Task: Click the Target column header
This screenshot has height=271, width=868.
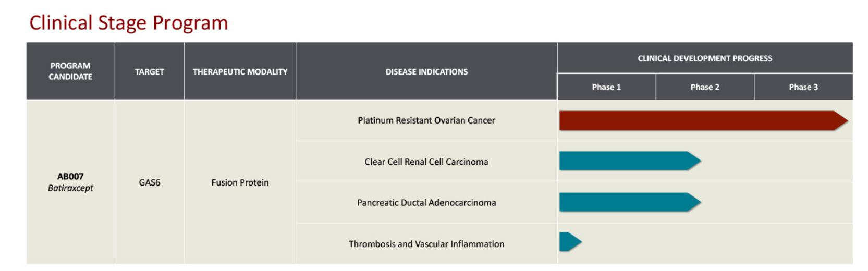Action: (x=150, y=72)
